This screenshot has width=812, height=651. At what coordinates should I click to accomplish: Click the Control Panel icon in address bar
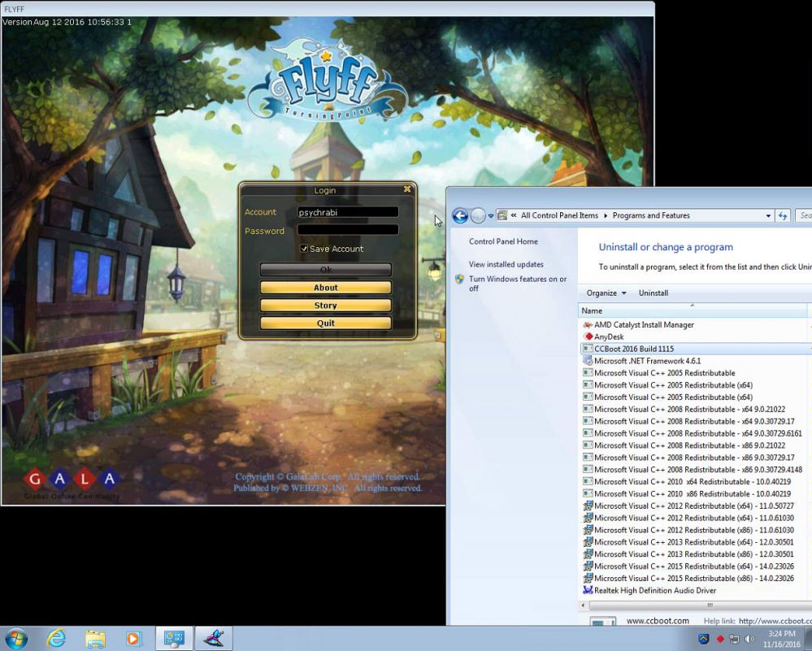tap(502, 215)
